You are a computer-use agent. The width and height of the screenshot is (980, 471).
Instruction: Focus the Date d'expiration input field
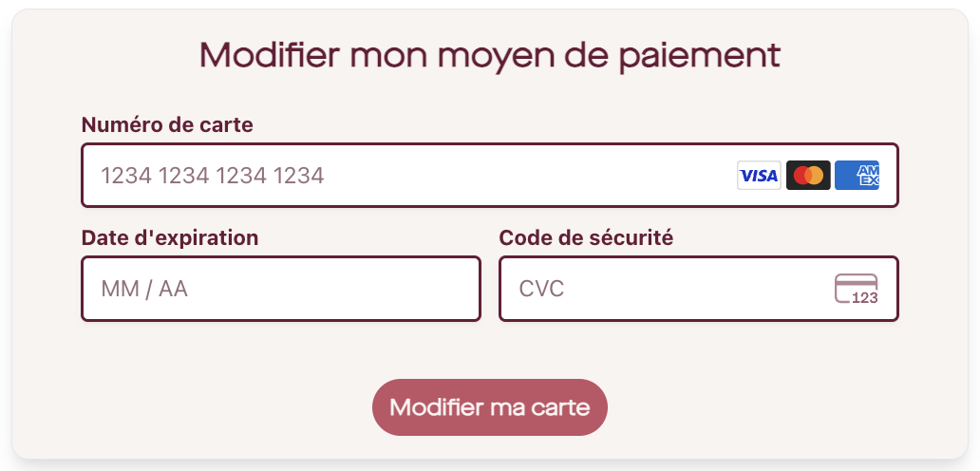pos(281,289)
